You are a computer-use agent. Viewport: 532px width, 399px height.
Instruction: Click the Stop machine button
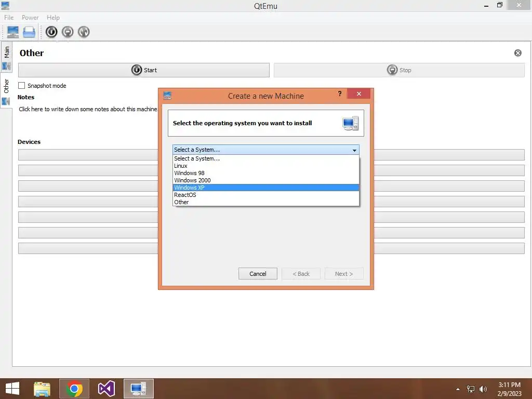pos(399,70)
